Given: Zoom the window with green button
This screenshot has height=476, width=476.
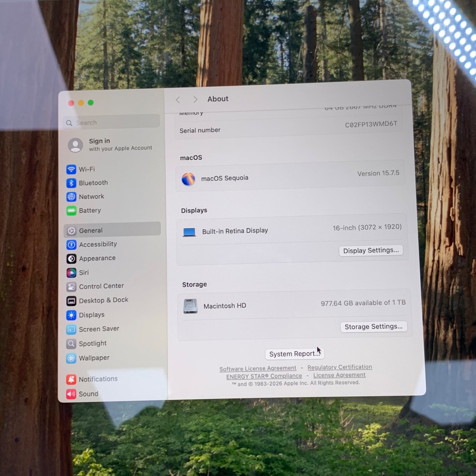Looking at the screenshot, I should click(x=91, y=102).
